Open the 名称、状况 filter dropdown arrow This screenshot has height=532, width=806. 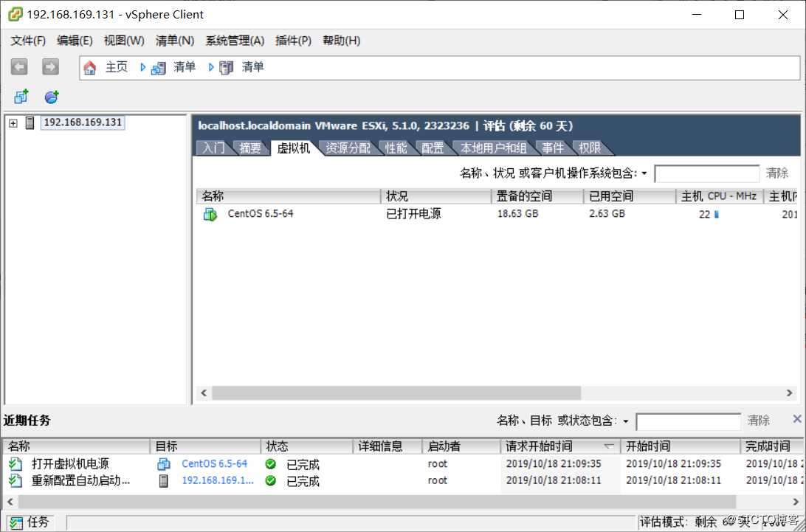point(645,173)
